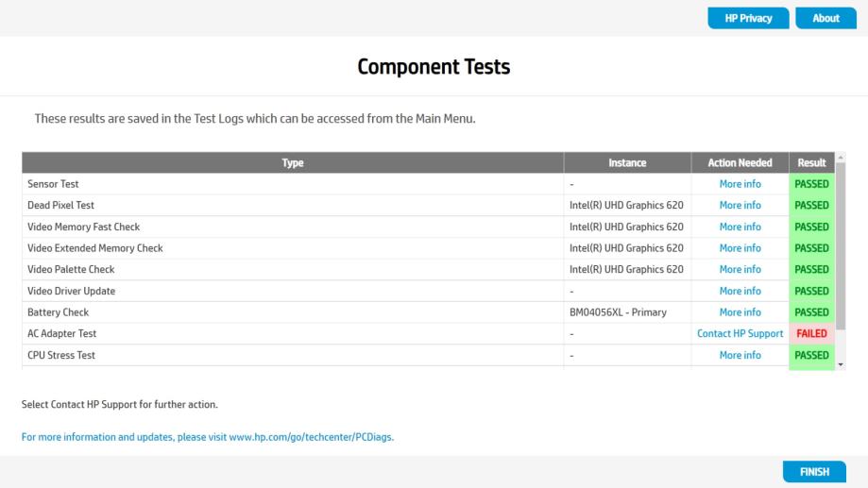Open More info for CPU Stress Test
The width and height of the screenshot is (868, 488).
tap(740, 355)
